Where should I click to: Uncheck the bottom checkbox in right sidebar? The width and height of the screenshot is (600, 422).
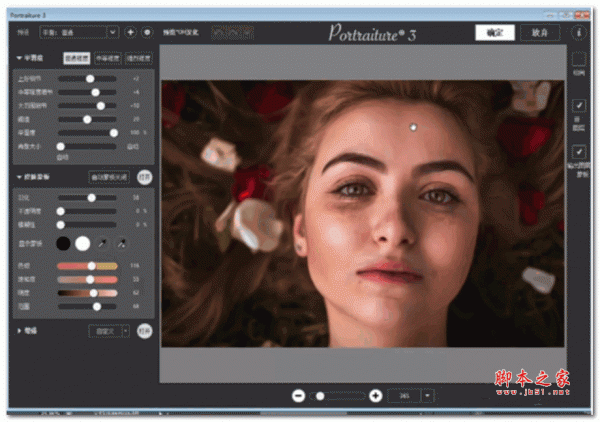578,151
